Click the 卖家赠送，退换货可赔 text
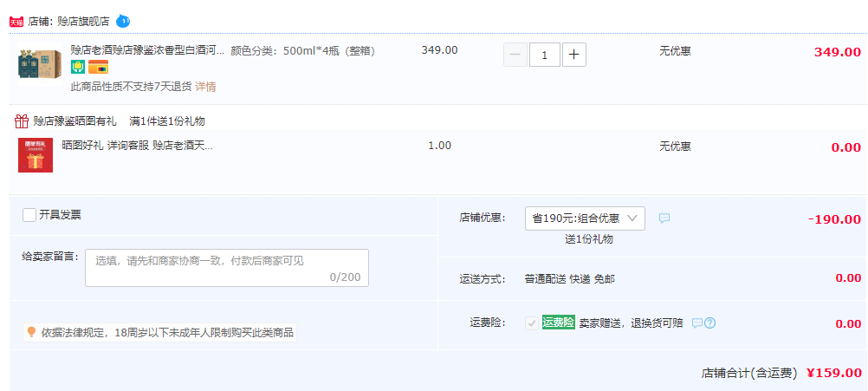The height and width of the screenshot is (391, 868). (x=631, y=323)
